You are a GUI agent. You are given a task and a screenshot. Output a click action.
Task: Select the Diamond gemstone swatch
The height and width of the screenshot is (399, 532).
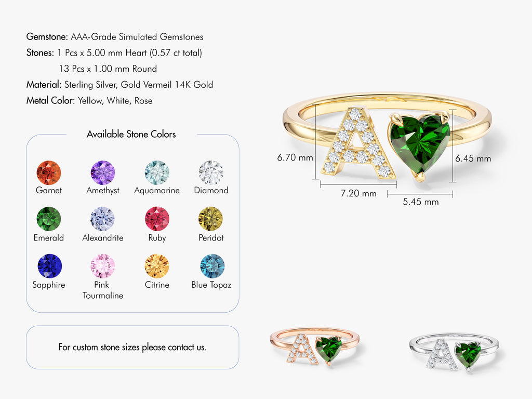(211, 172)
